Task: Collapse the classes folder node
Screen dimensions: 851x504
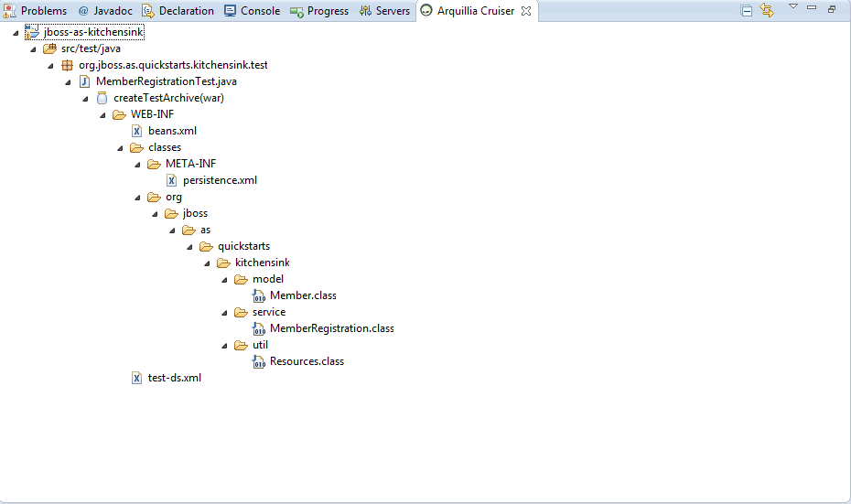Action: pyautogui.click(x=120, y=149)
